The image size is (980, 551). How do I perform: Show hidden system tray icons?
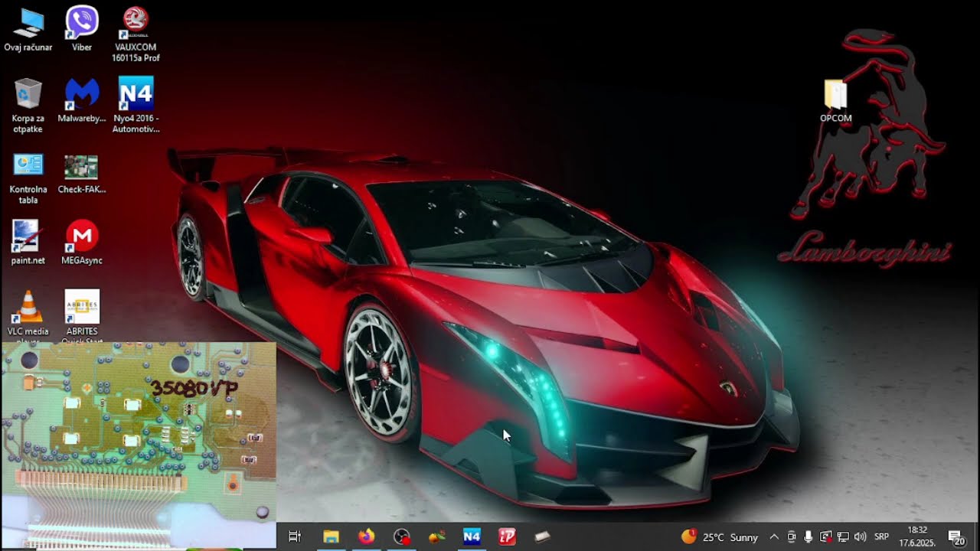774,537
